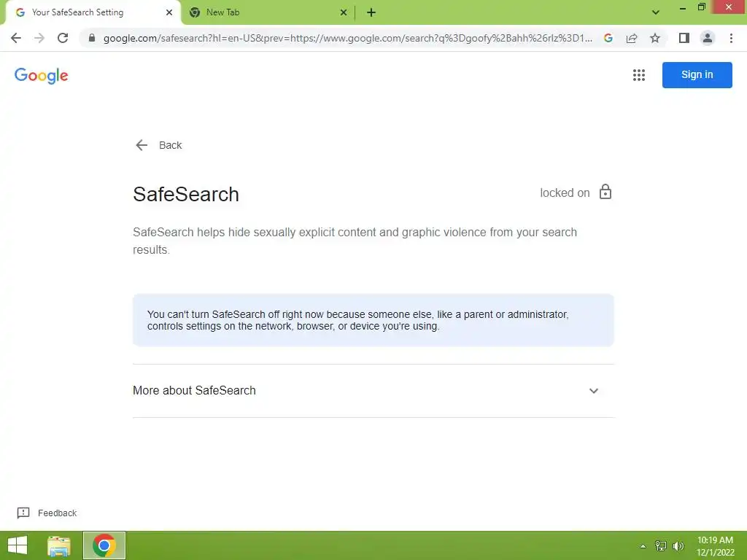The image size is (747, 560).
Task: Open a new tab with plus button
Action: pos(371,12)
